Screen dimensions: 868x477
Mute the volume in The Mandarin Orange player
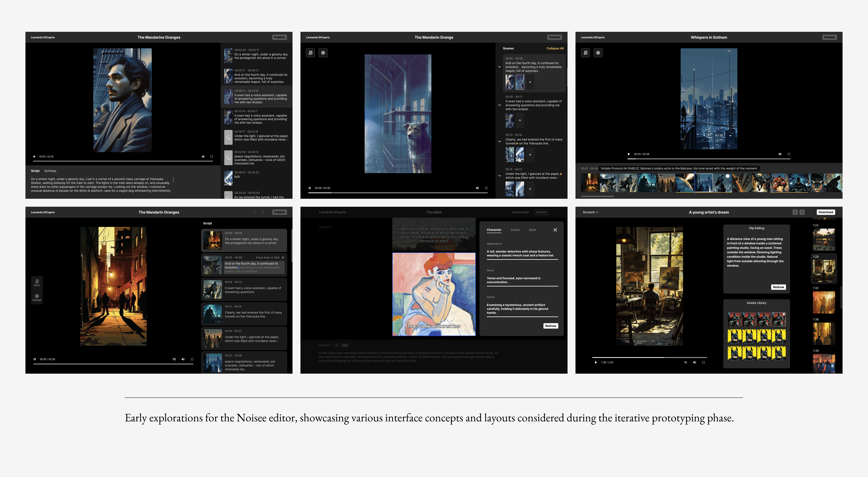point(477,188)
